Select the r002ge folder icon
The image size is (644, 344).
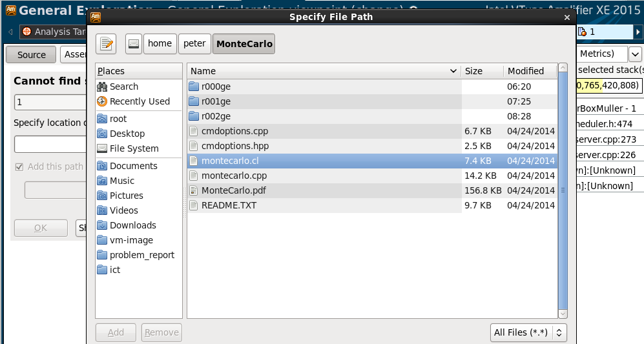pyautogui.click(x=194, y=116)
